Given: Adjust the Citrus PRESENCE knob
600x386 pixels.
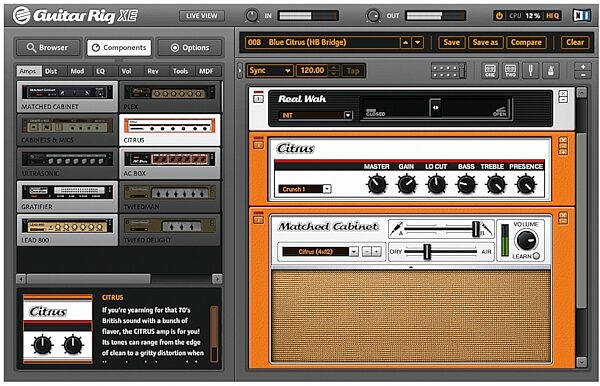Looking at the screenshot, I should point(526,184).
